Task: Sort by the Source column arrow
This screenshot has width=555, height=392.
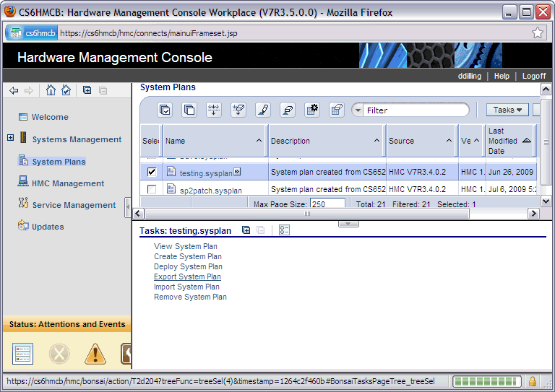Action: pos(449,140)
